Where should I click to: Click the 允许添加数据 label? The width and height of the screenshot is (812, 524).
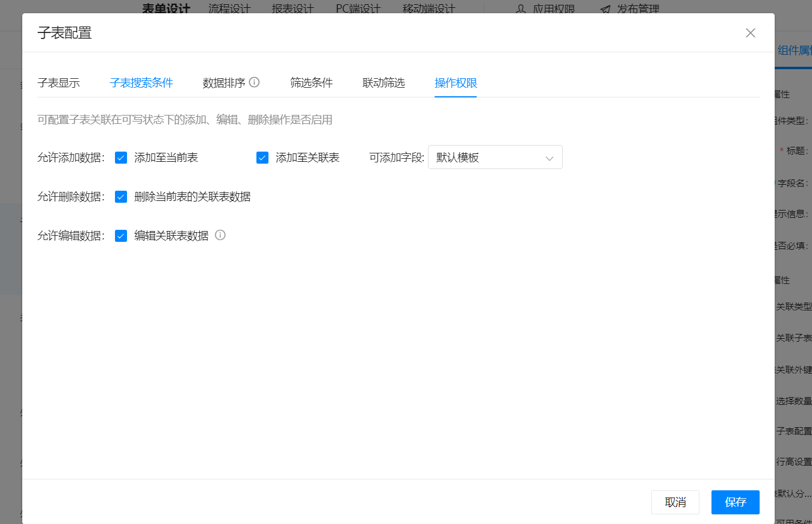71,158
